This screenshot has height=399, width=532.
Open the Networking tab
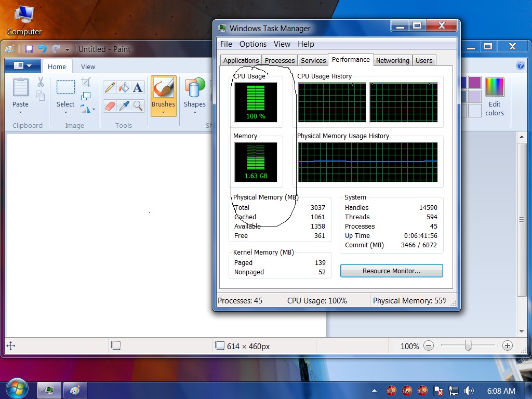(393, 60)
